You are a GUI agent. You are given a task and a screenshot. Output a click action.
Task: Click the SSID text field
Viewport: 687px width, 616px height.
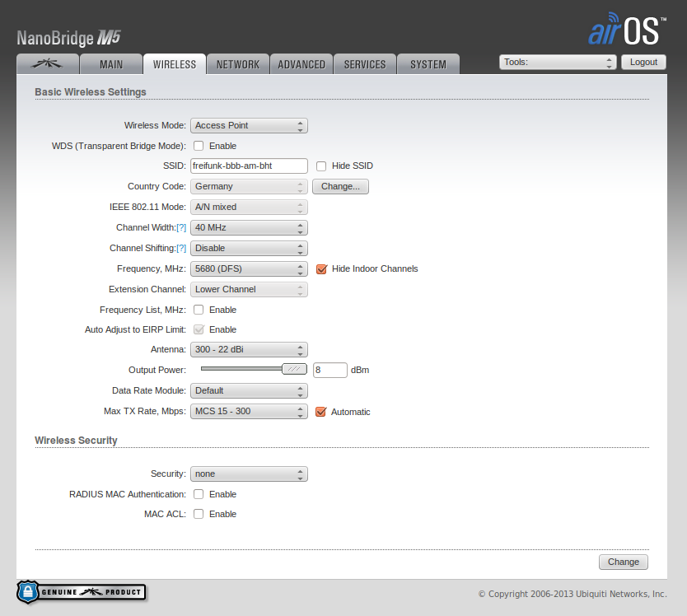click(x=249, y=166)
